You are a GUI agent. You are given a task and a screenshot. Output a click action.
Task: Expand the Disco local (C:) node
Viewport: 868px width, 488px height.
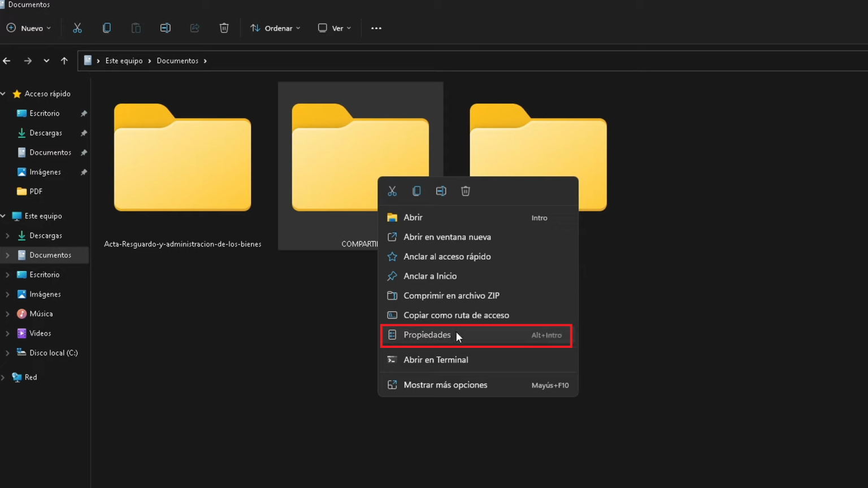click(x=7, y=353)
